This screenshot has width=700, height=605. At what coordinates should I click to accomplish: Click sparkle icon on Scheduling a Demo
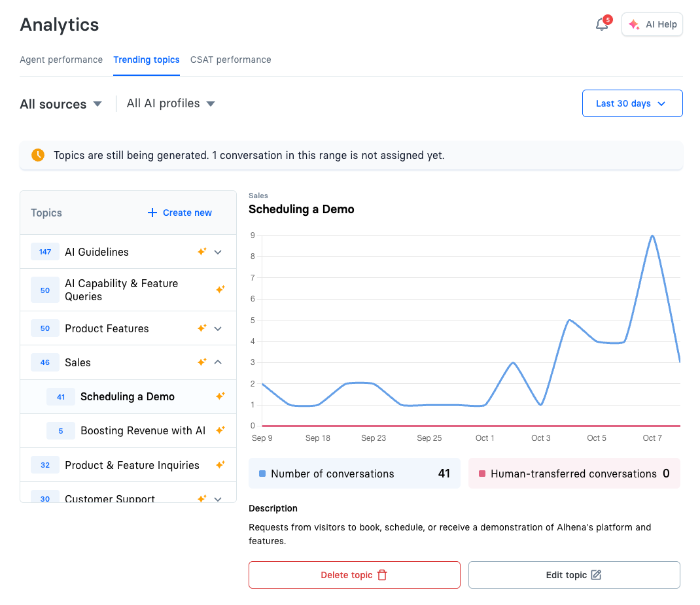pyautogui.click(x=220, y=396)
